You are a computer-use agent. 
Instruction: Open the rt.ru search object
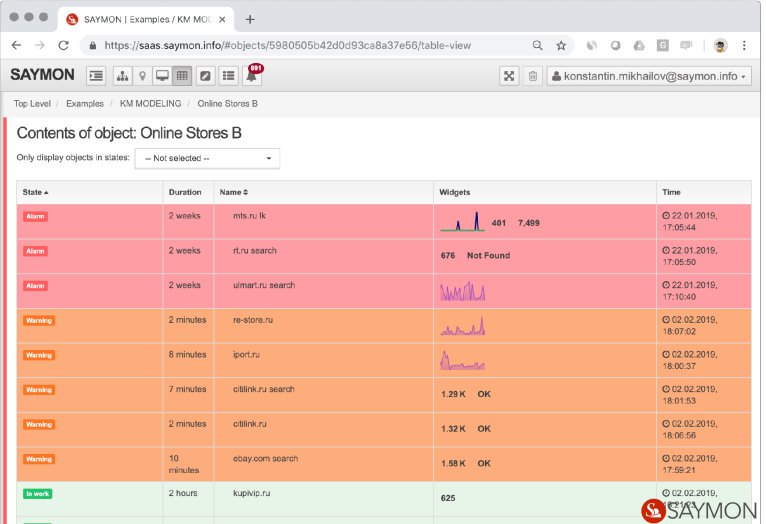click(x=255, y=251)
